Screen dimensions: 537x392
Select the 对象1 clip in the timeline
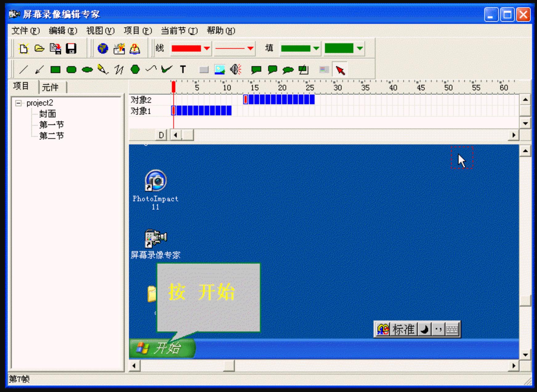(x=200, y=110)
